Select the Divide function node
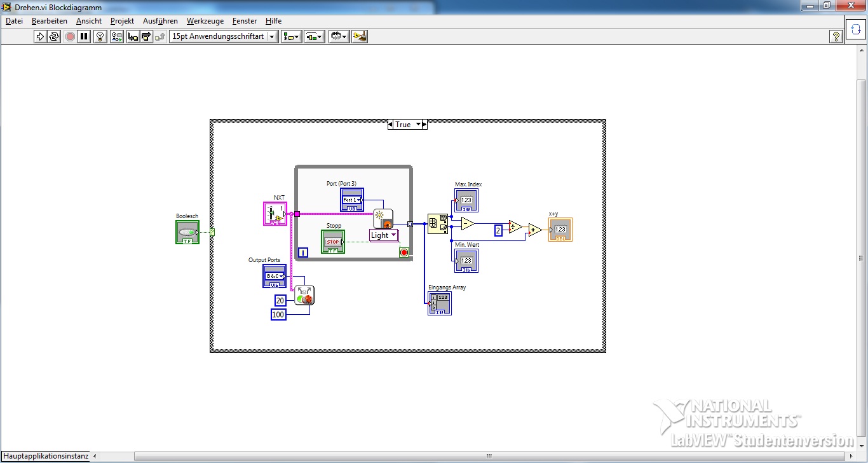The image size is (868, 463). (515, 227)
